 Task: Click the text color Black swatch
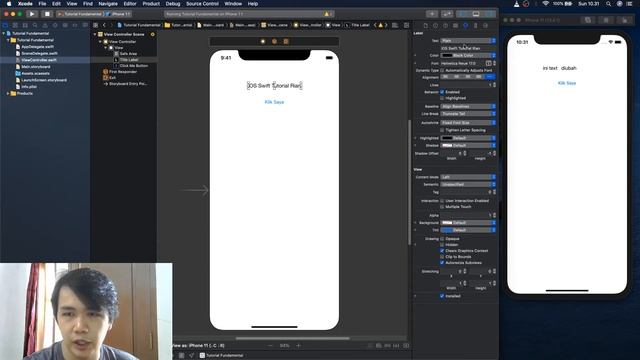coord(447,55)
